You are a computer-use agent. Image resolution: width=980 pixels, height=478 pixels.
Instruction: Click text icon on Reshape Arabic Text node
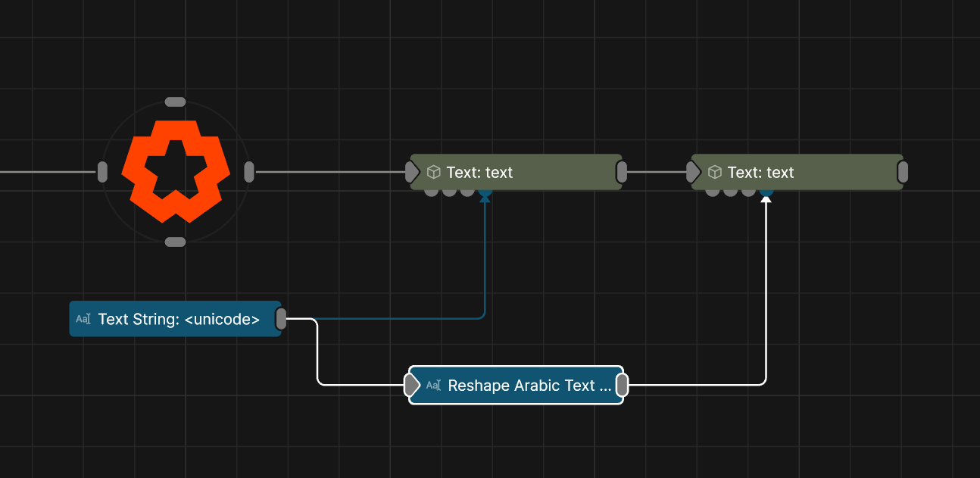(433, 386)
